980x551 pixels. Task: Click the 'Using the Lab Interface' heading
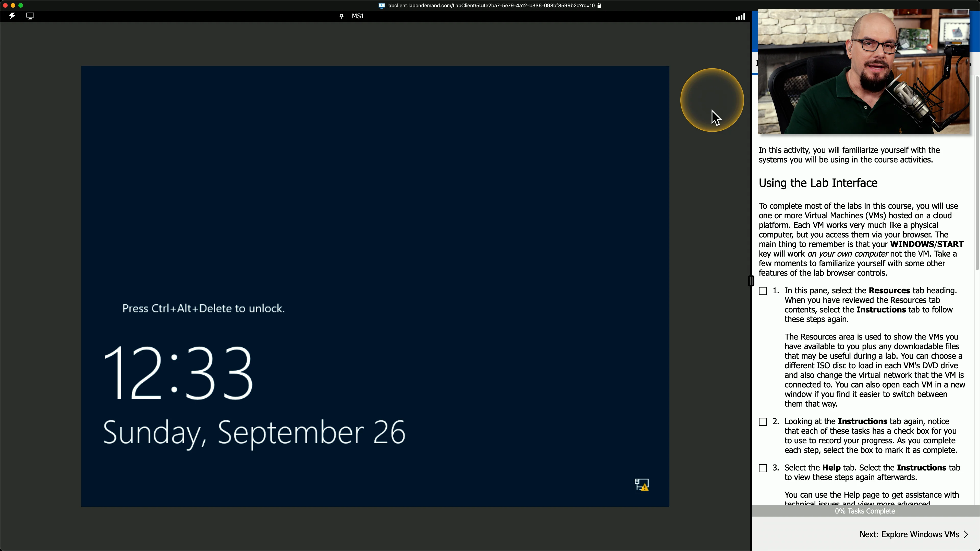coord(818,183)
